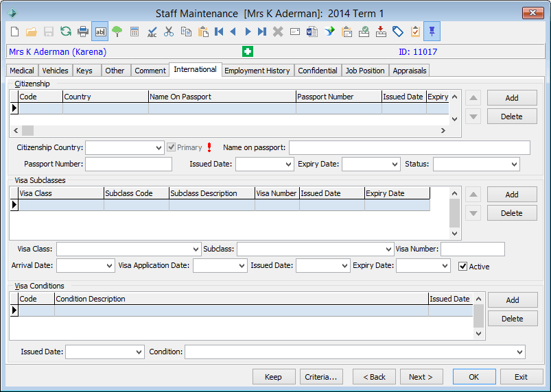Open the passport Issued Date dropdown
Screen dimensions: 551x392
pos(289,164)
